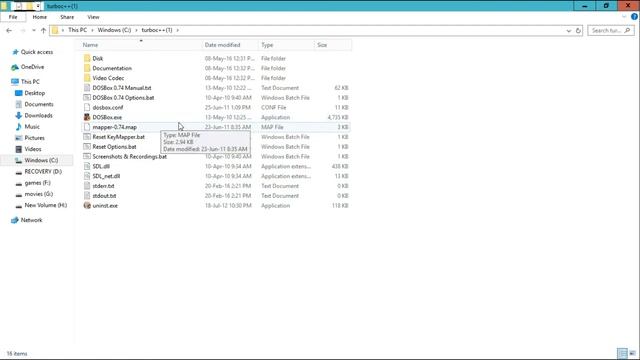Select the Video Codec folder icon
The height and width of the screenshot is (360, 640).
point(87,78)
